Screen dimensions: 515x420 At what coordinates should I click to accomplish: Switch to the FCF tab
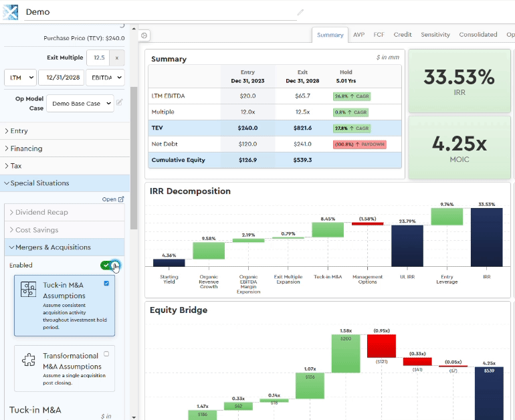click(x=379, y=35)
